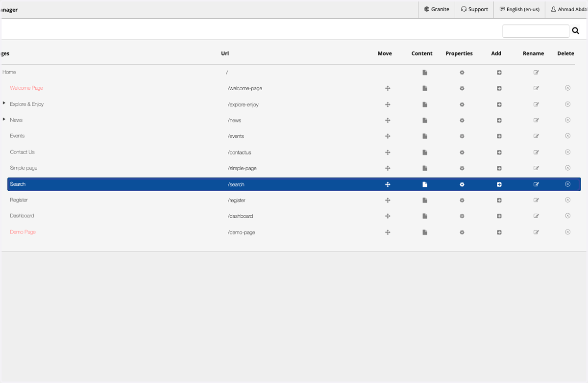Viewport: 588px width, 383px height.
Task: Add a page under Explore & Enjoy
Action: tap(499, 104)
